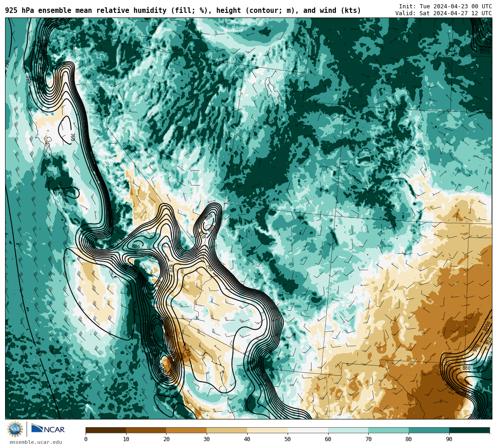Viewport: 497px width, 448px height.
Task: Pick the 30-40 tan colorbar segment
Action: pos(227,430)
